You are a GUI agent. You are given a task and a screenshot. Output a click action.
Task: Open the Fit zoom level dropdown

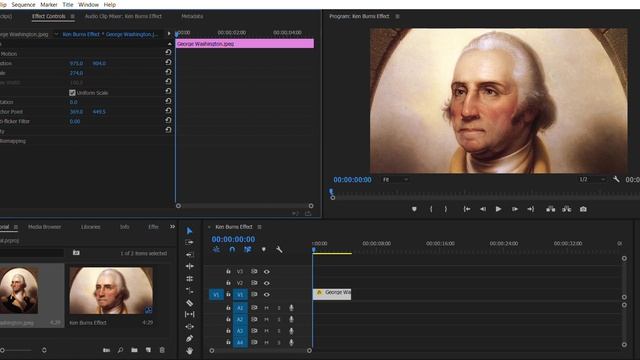[395, 180]
